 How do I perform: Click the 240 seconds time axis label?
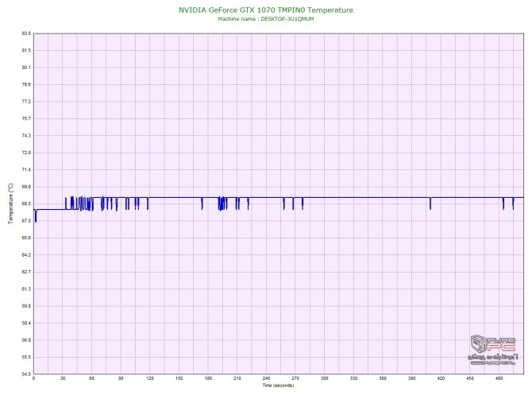coord(266,378)
